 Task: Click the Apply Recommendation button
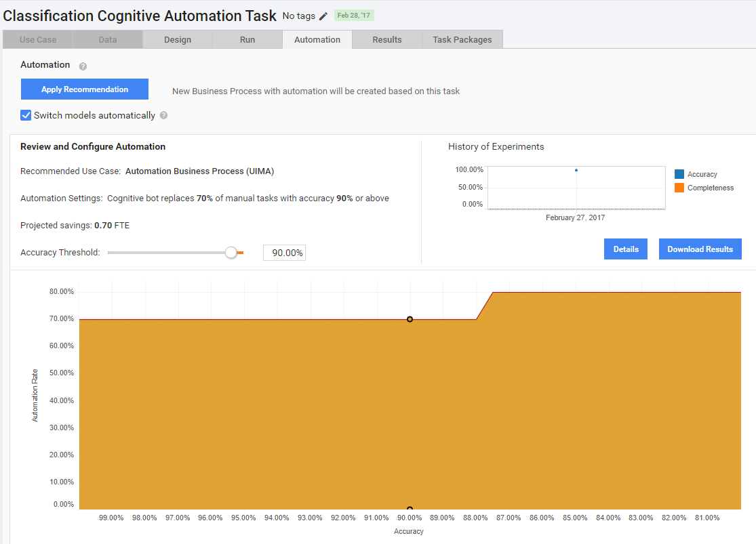pyautogui.click(x=85, y=89)
